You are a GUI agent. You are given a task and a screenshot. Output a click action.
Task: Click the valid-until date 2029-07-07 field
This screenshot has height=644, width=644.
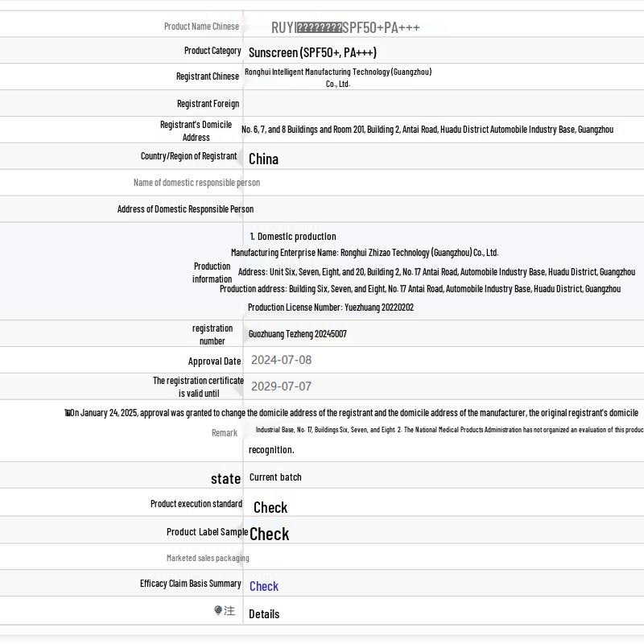[x=281, y=386]
